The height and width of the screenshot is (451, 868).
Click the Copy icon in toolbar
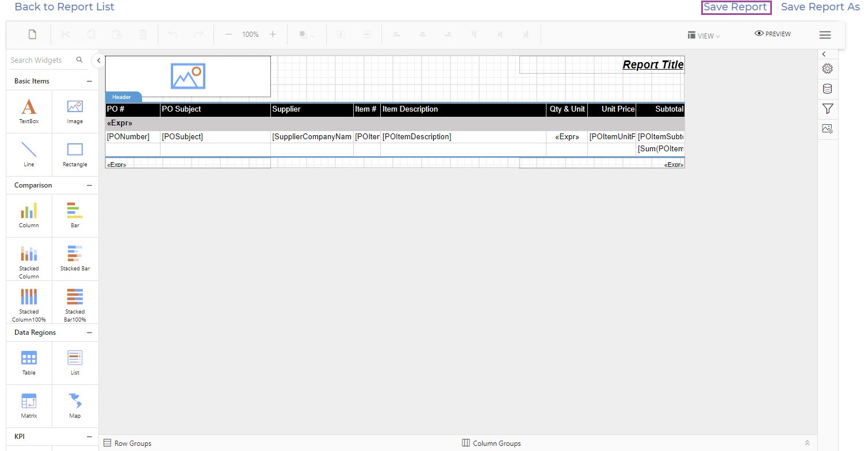[x=91, y=35]
